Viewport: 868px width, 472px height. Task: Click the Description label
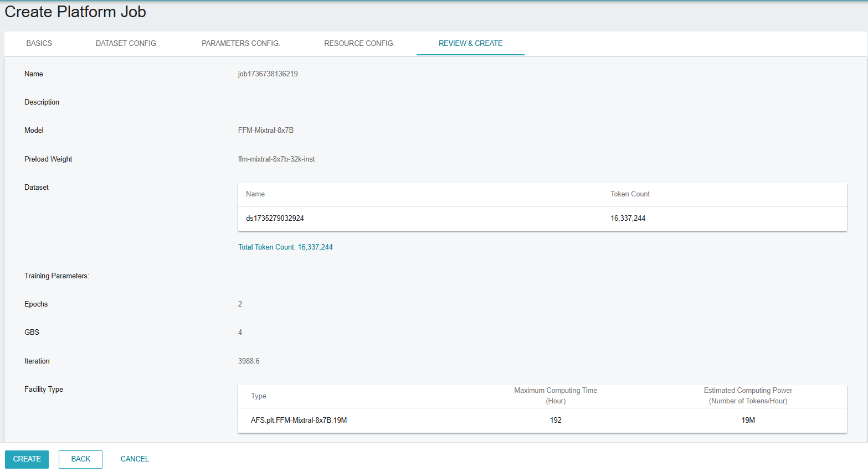(42, 102)
